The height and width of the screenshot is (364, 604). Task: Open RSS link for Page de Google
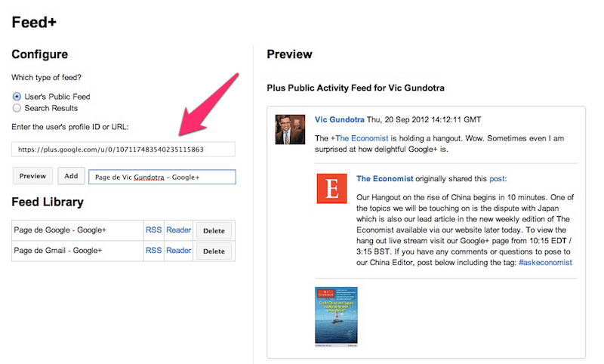(153, 230)
